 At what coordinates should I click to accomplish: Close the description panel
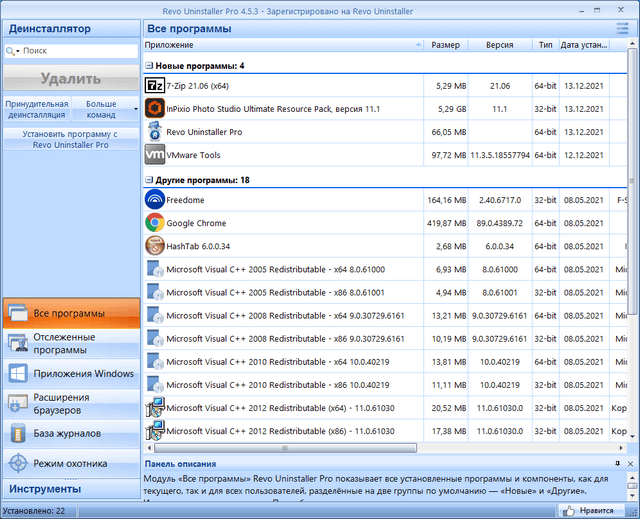point(630,464)
